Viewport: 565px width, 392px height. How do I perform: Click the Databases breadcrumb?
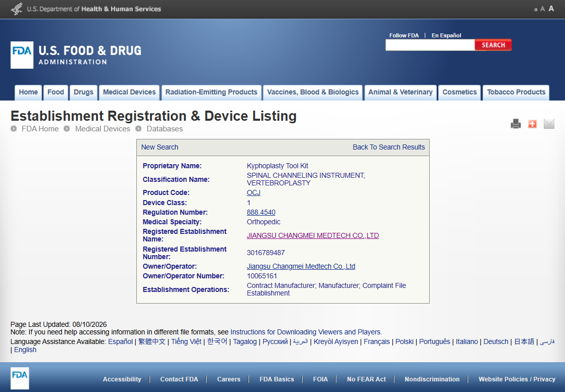165,129
